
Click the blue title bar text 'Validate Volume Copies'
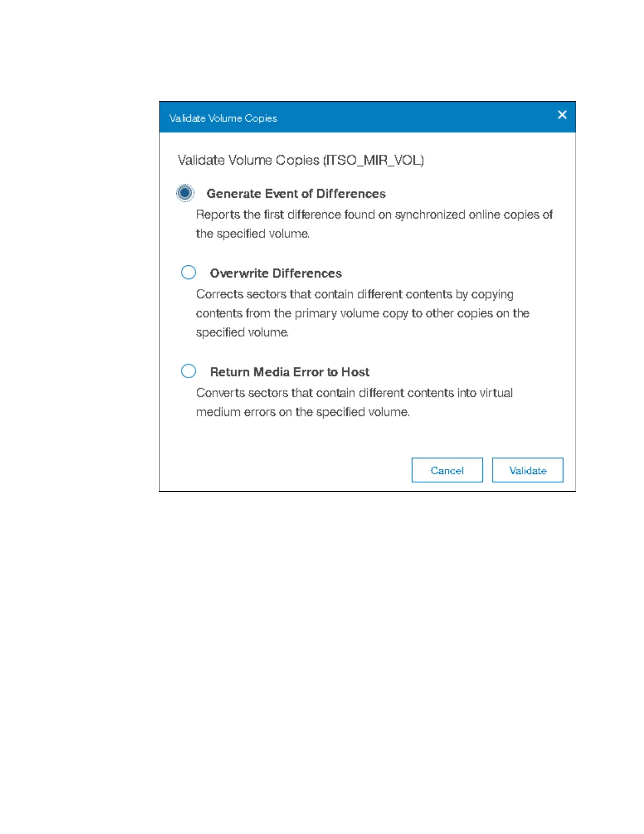(223, 118)
